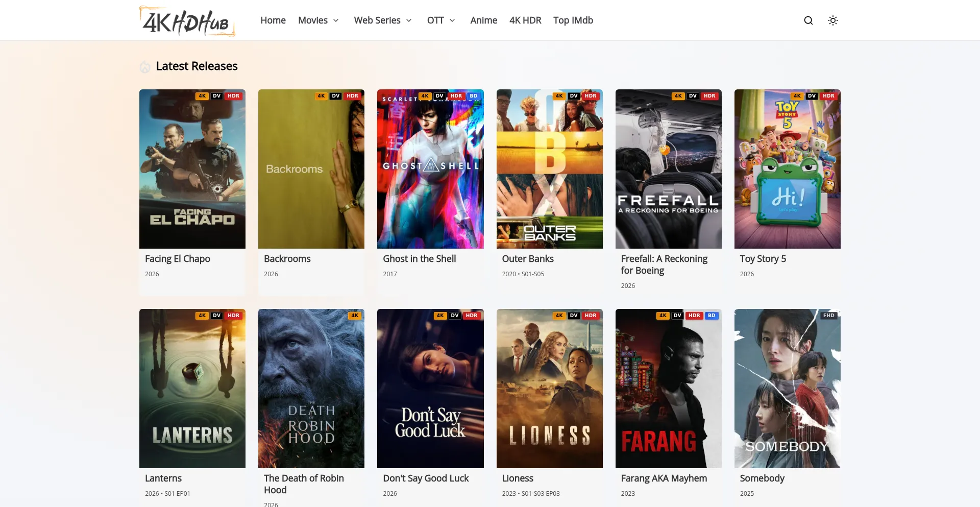Click the 4K badge on Death of Robin Hood
The image size is (980, 507).
tap(355, 316)
